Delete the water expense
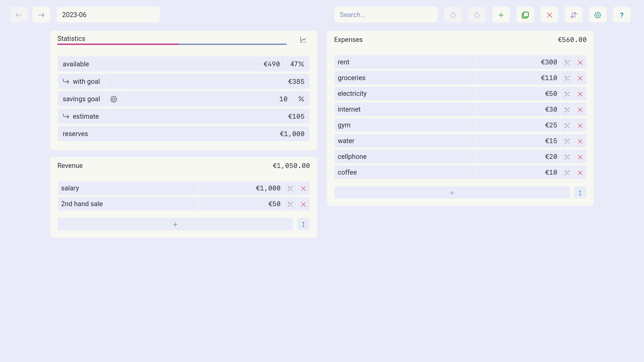The width and height of the screenshot is (644, 362). pos(580,141)
